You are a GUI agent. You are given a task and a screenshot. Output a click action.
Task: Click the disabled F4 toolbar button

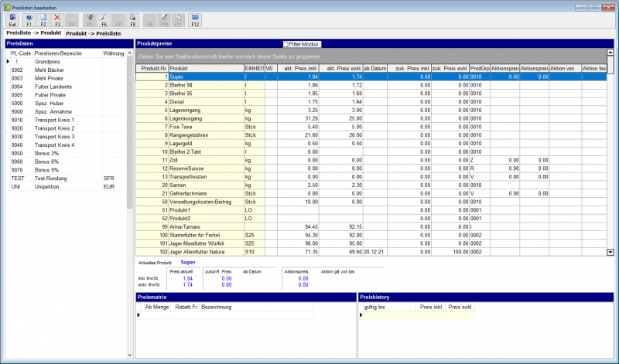pyautogui.click(x=72, y=20)
